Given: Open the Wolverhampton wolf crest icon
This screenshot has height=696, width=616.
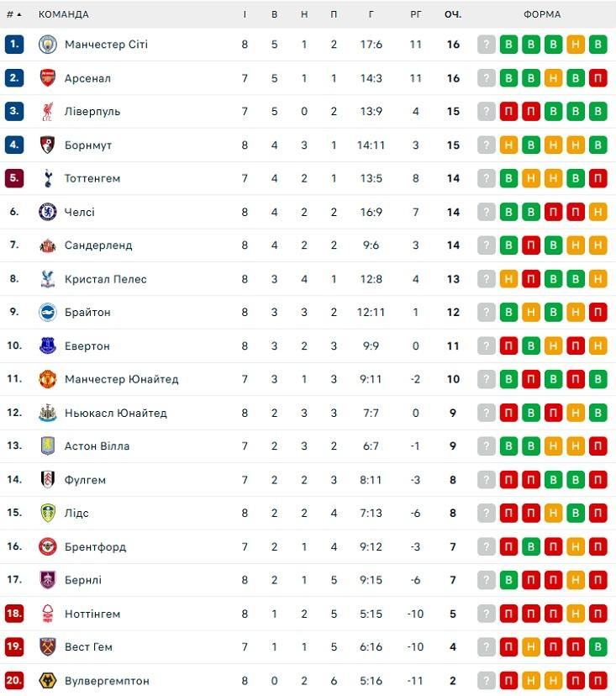Looking at the screenshot, I should click(48, 681).
